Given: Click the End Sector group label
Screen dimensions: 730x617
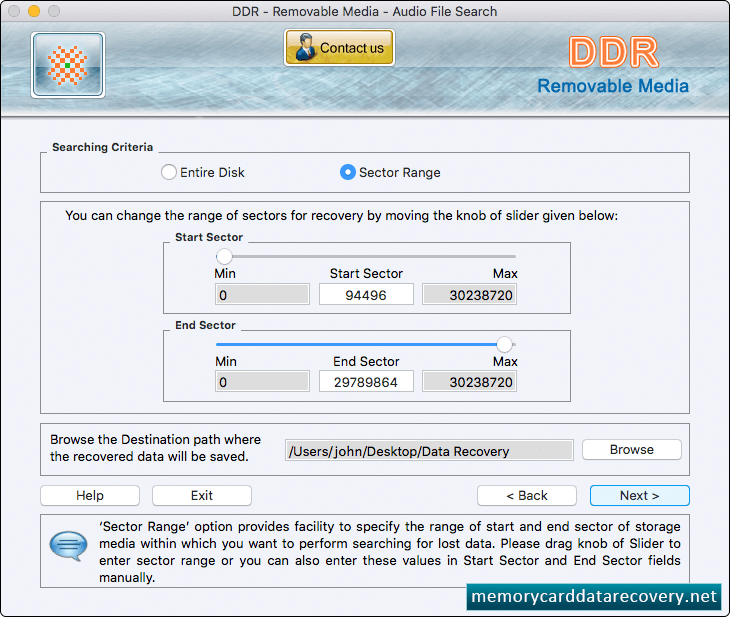Looking at the screenshot, I should point(205,325).
